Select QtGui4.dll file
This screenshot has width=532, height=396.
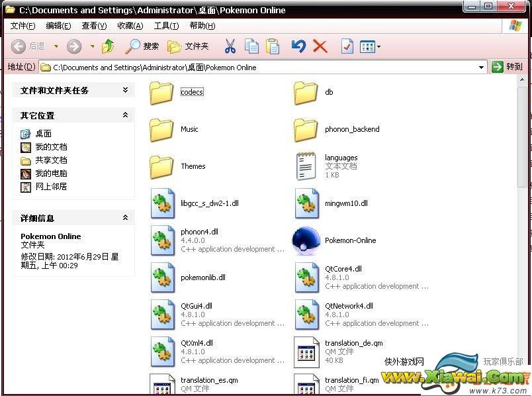pyautogui.click(x=217, y=315)
